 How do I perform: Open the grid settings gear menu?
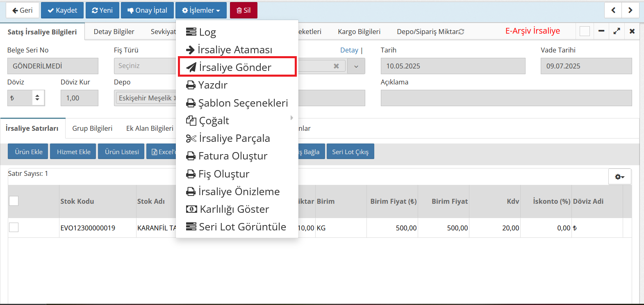point(619,177)
